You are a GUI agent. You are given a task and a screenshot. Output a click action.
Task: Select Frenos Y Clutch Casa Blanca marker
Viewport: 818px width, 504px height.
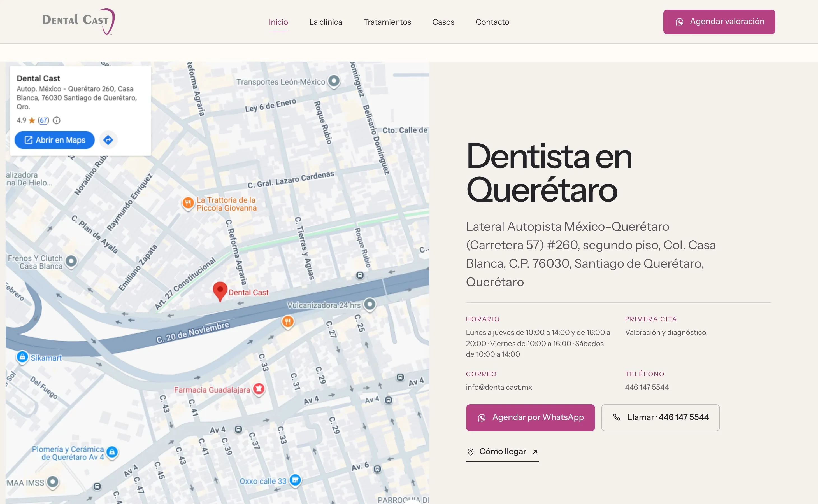click(x=71, y=261)
